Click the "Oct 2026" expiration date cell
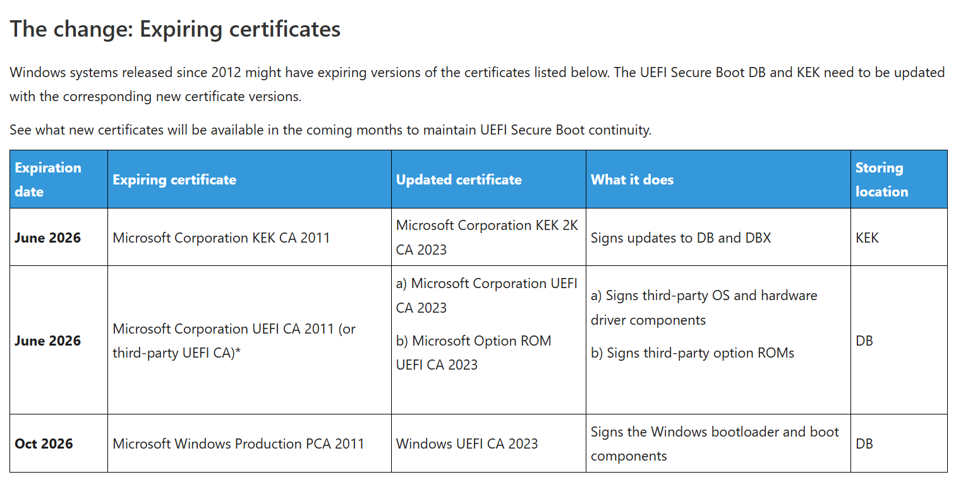The width and height of the screenshot is (980, 477). click(x=44, y=444)
